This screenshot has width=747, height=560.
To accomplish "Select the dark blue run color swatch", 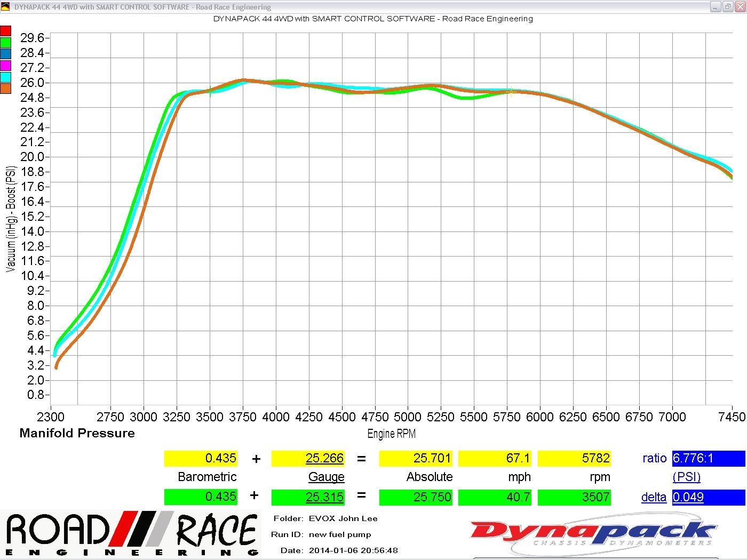I will 5,54.
